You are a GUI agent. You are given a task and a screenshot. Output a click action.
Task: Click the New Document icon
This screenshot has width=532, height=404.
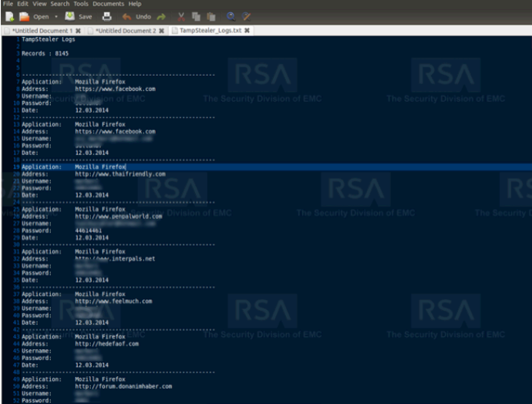10,16
